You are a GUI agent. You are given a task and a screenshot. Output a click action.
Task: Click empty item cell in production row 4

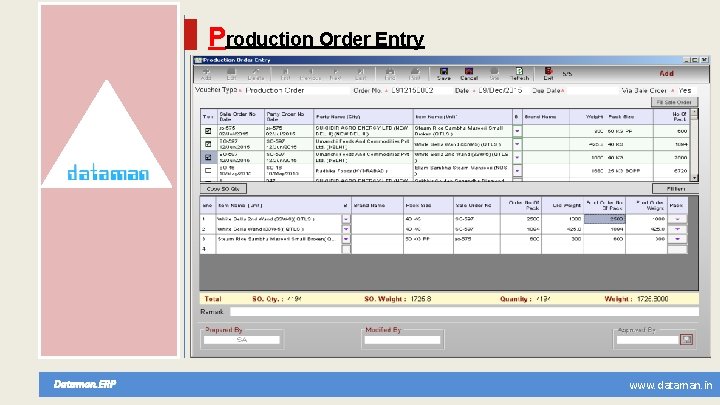[278, 249]
